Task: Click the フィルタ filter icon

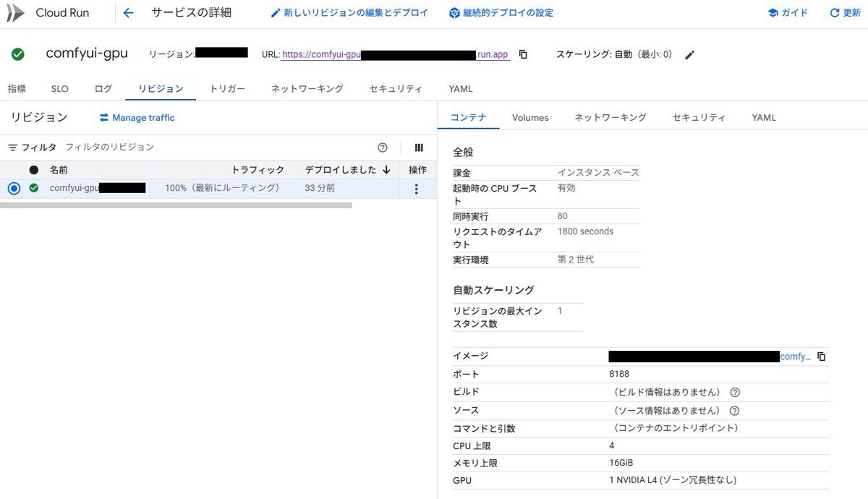Action: click(12, 148)
